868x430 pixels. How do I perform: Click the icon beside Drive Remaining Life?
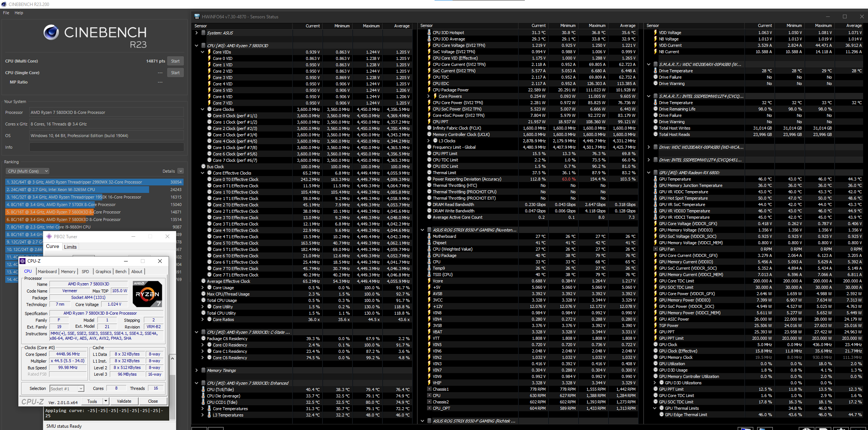click(x=656, y=109)
